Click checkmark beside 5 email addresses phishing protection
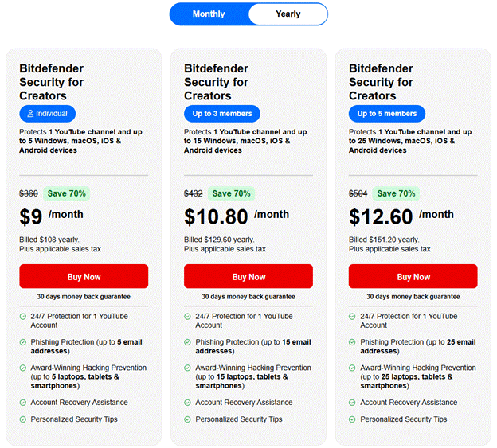This screenshot has width=497, height=448. click(23, 342)
